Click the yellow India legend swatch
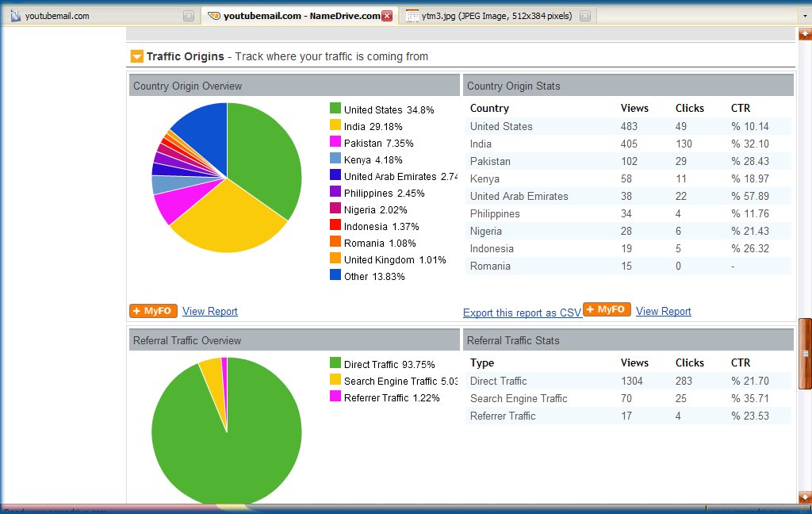Viewport: 812px width, 514px height. point(335,125)
